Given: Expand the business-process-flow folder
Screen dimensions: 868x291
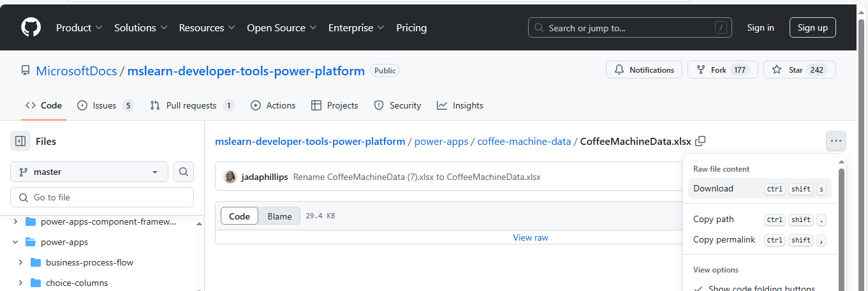Looking at the screenshot, I should (20, 263).
